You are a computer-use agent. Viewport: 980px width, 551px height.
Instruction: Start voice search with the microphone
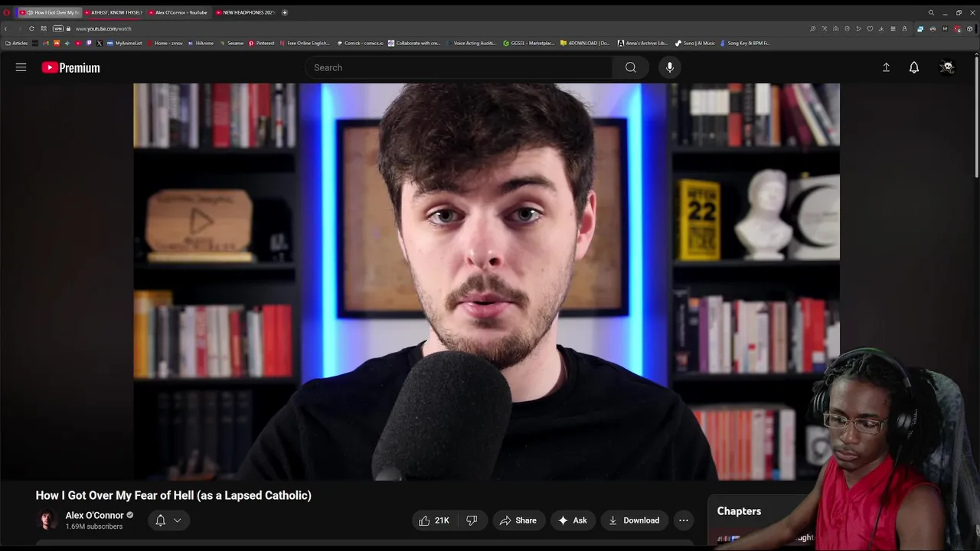coord(670,67)
